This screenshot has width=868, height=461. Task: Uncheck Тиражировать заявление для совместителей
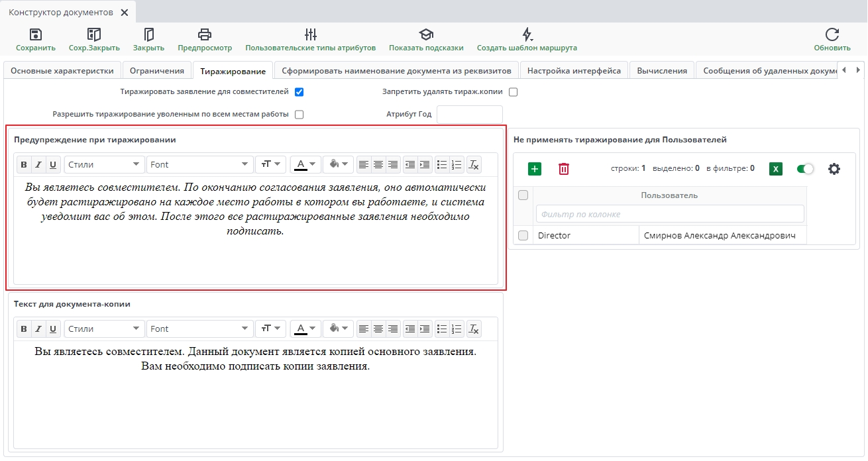[x=299, y=92]
